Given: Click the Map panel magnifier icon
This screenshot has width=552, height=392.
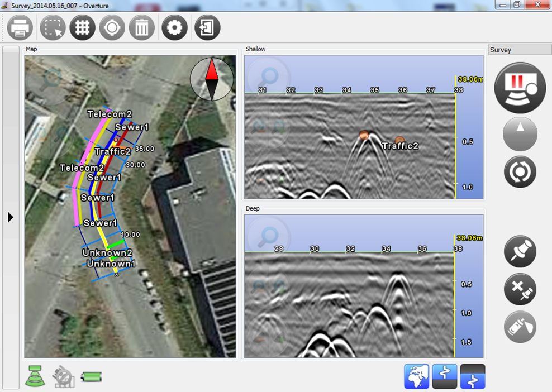Looking at the screenshot, I should coord(52,79).
